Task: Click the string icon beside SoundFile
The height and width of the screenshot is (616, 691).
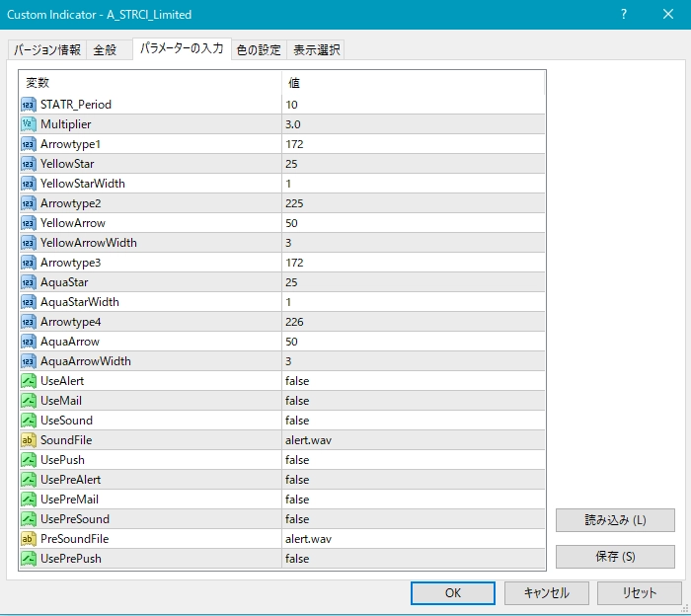Action: coord(29,440)
